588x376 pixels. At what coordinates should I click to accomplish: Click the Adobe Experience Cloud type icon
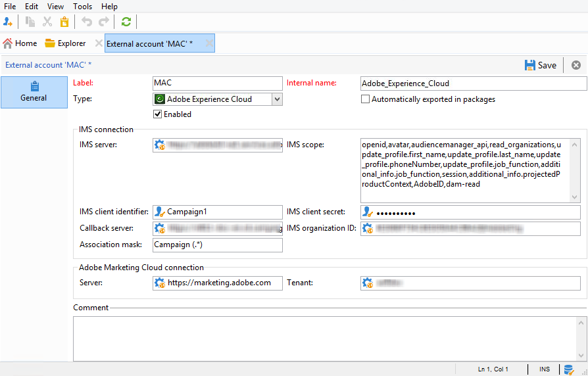160,99
